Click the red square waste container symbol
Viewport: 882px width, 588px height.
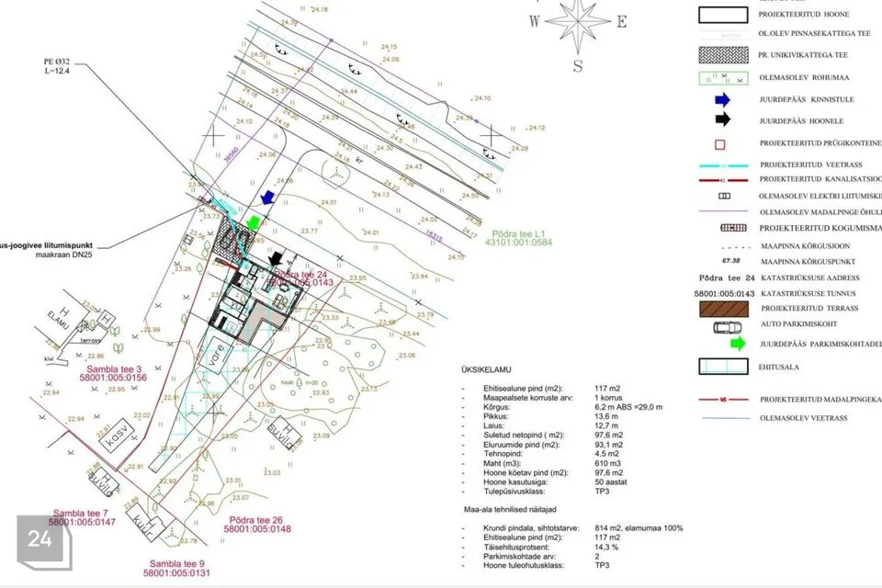[x=721, y=143]
